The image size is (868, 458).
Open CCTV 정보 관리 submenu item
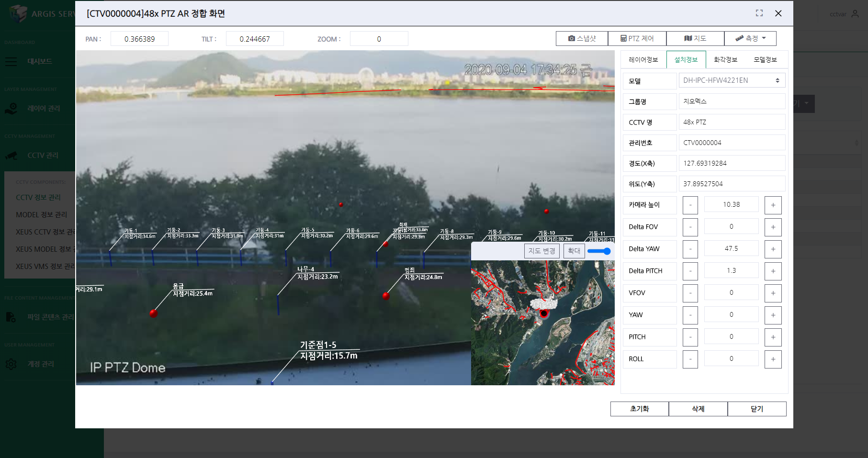click(38, 197)
